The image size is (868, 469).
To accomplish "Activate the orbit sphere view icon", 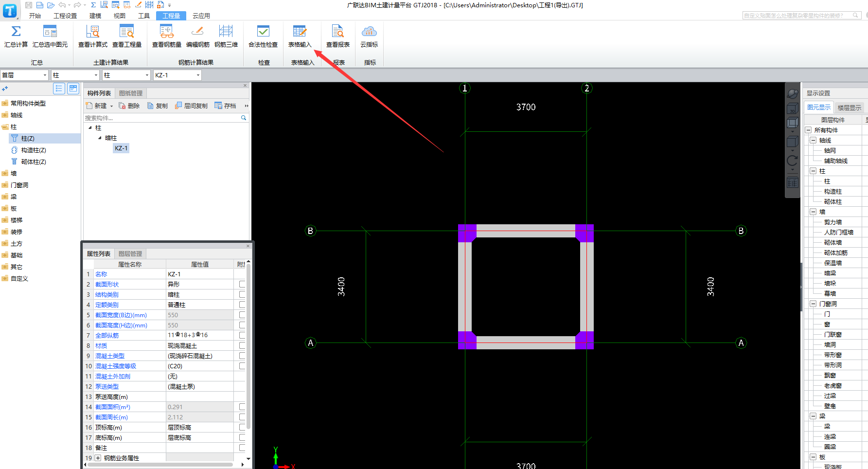I will pyautogui.click(x=793, y=93).
